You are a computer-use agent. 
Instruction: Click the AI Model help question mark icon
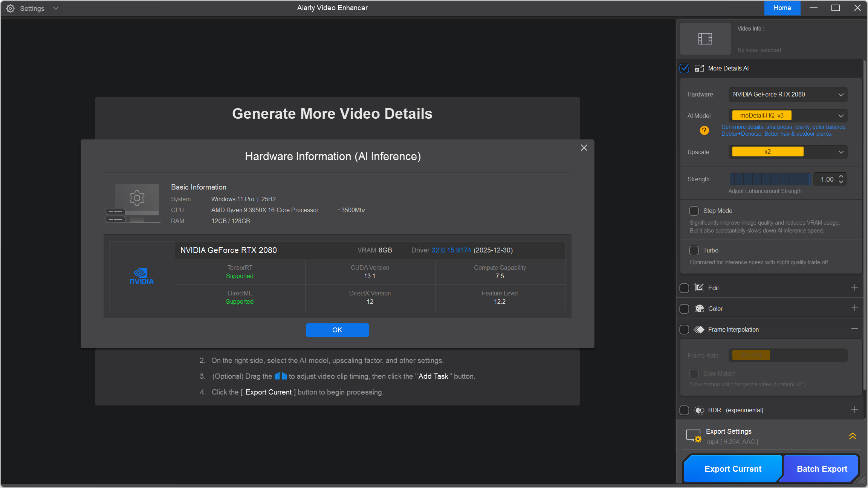[x=704, y=130]
